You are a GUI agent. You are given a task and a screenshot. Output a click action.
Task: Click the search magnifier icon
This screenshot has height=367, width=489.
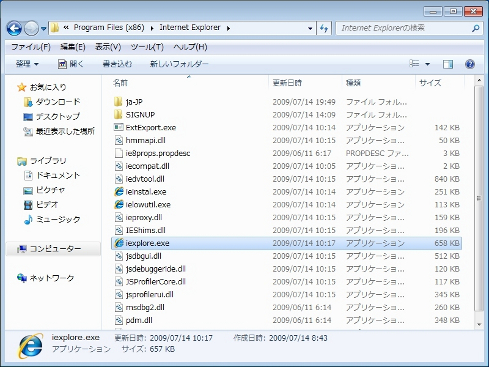coord(476,29)
